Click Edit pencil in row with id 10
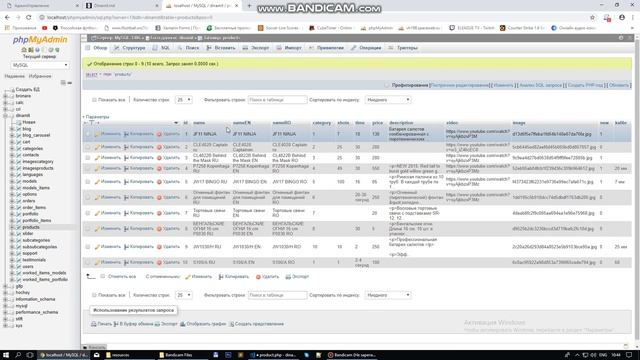The width and height of the screenshot is (640, 360). pos(97,262)
